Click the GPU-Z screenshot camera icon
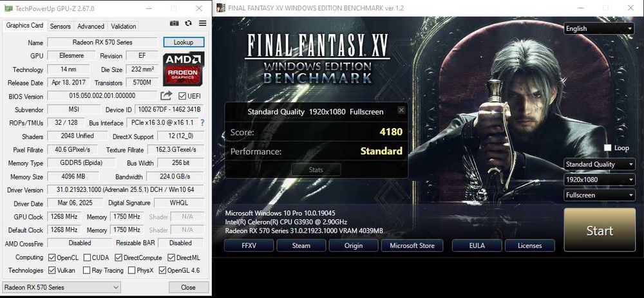The height and width of the screenshot is (298, 644). point(175,24)
